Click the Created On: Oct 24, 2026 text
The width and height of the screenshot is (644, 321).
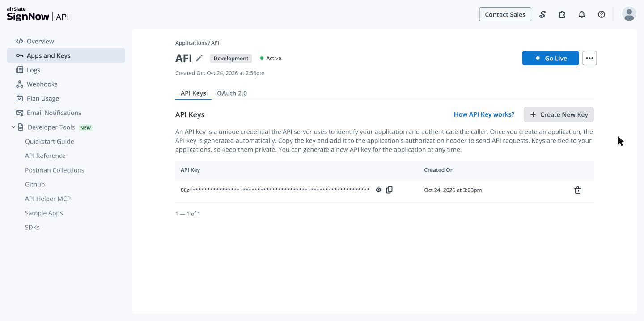(220, 73)
